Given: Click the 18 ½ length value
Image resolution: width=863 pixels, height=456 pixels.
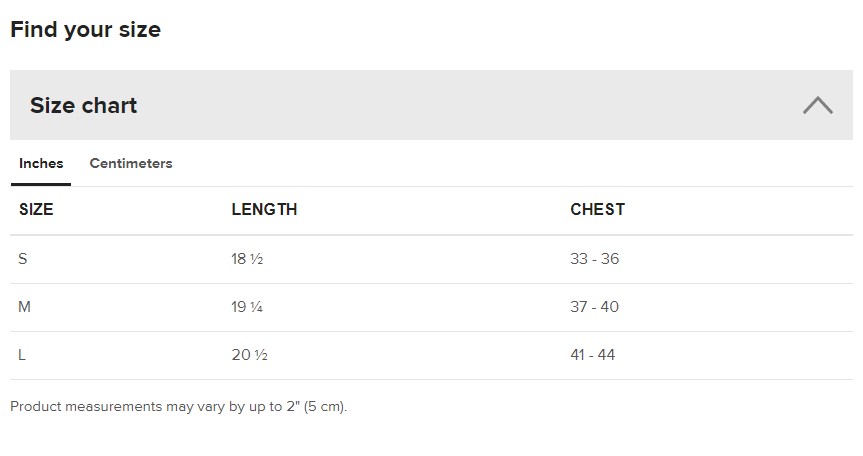Looking at the screenshot, I should [x=247, y=259].
